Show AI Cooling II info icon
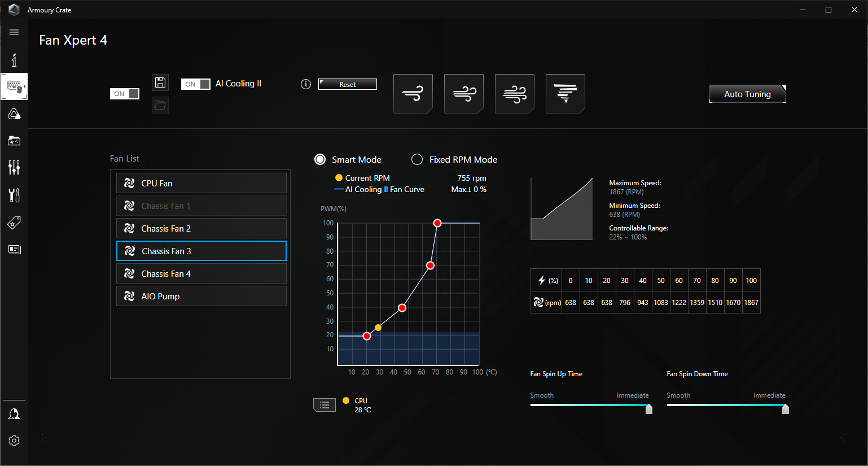Image resolution: width=868 pixels, height=466 pixels. [306, 84]
